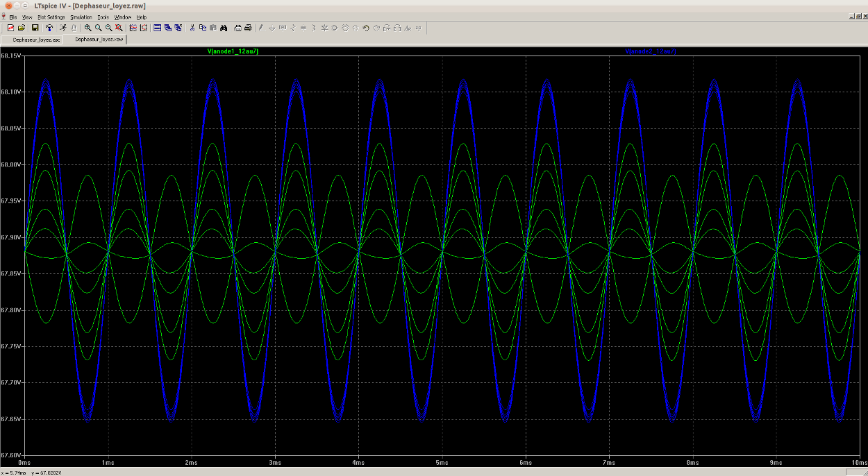Open Control Panel hammer icon
This screenshot has width=868, height=476.
tap(49, 28)
